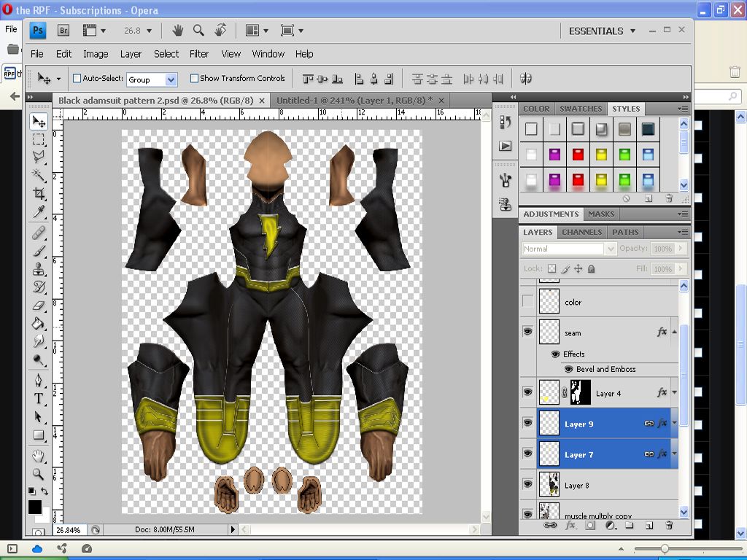Create new fill or adjustment layer
The image size is (747, 560).
point(611,525)
